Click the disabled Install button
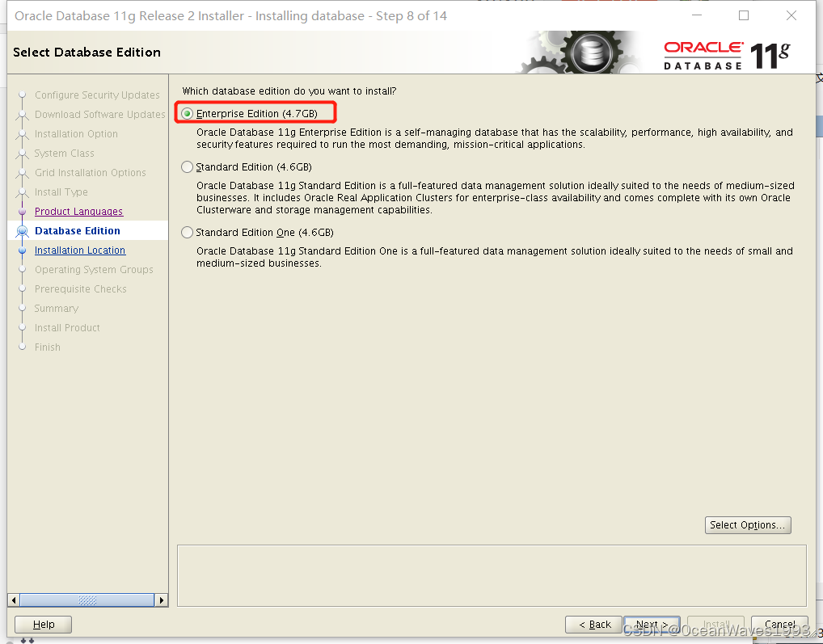Image resolution: width=823 pixels, height=644 pixels. tap(716, 624)
